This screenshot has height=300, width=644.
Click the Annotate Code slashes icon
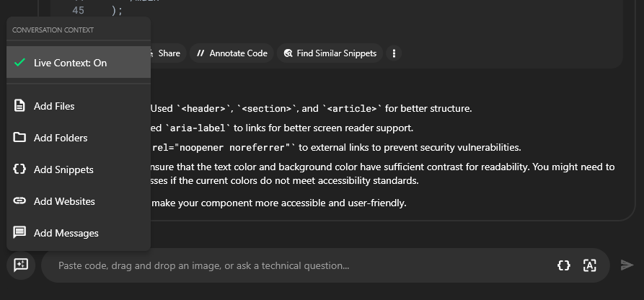[x=200, y=53]
